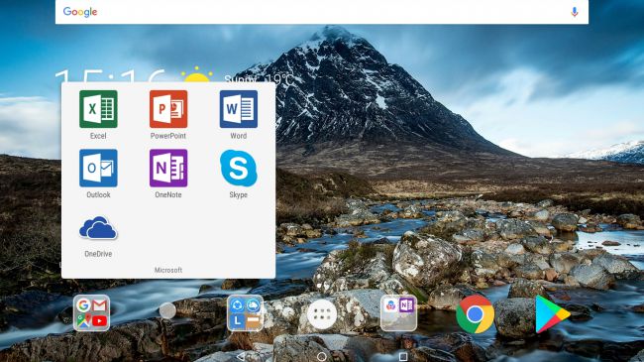Open Outlook mail app
This screenshot has height=362, width=644.
98,168
